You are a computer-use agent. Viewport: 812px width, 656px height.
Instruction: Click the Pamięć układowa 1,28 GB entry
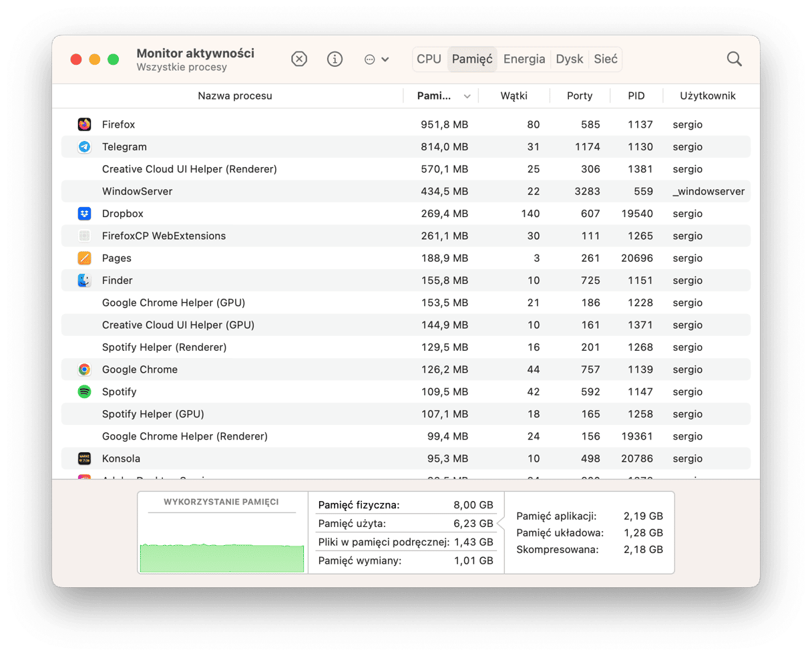pos(590,532)
